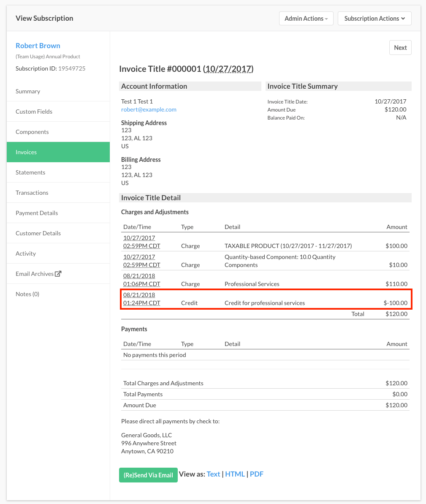This screenshot has width=426, height=504.
Task: Click Subscription ID 19549725
Action: (x=72, y=68)
